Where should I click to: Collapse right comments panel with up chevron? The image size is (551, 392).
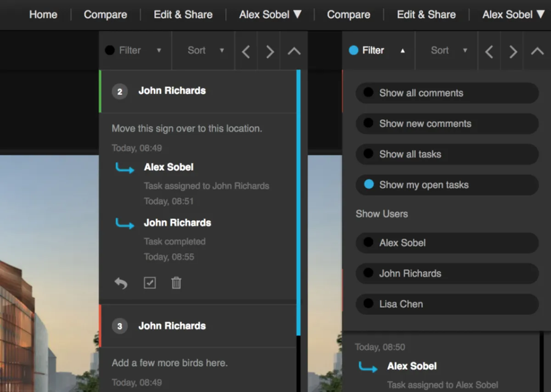(537, 51)
